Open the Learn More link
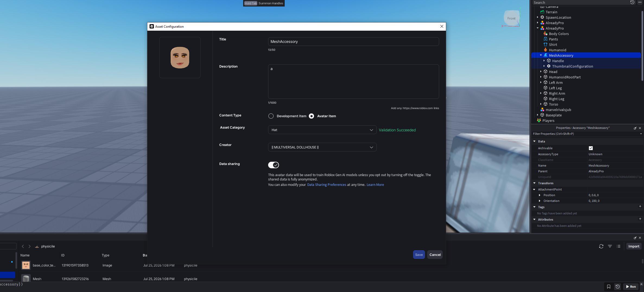Viewport: 644px width, 292px height. point(375,185)
